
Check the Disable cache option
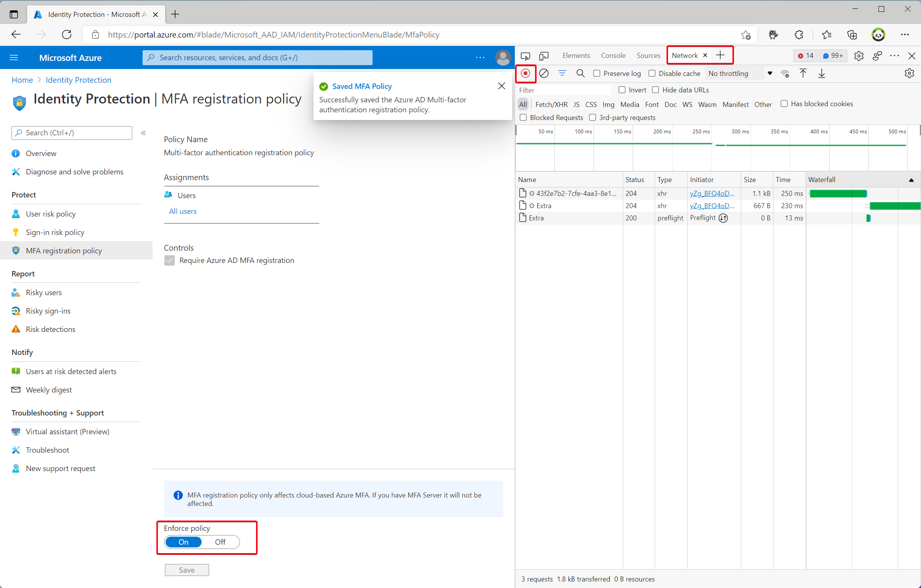click(652, 73)
